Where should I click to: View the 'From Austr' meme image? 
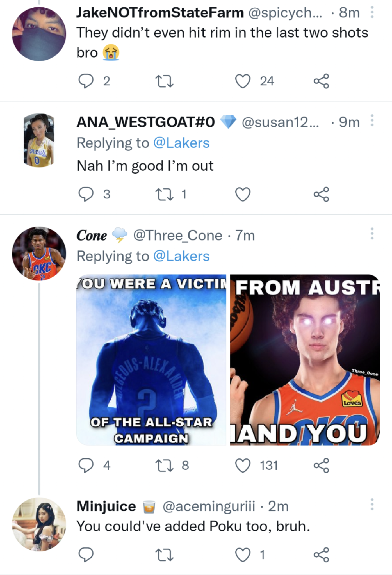coord(305,360)
